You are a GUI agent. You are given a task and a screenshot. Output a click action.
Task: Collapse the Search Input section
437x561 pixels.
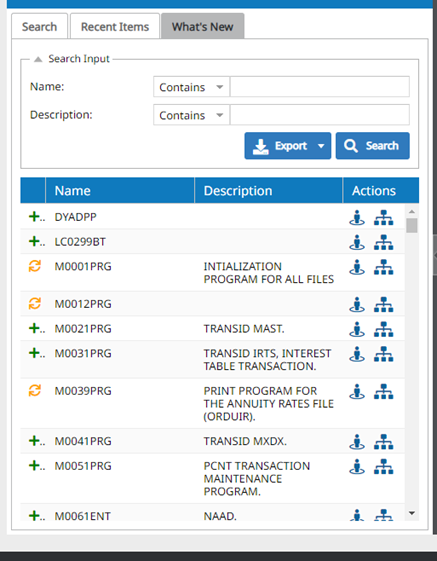pyautogui.click(x=38, y=59)
